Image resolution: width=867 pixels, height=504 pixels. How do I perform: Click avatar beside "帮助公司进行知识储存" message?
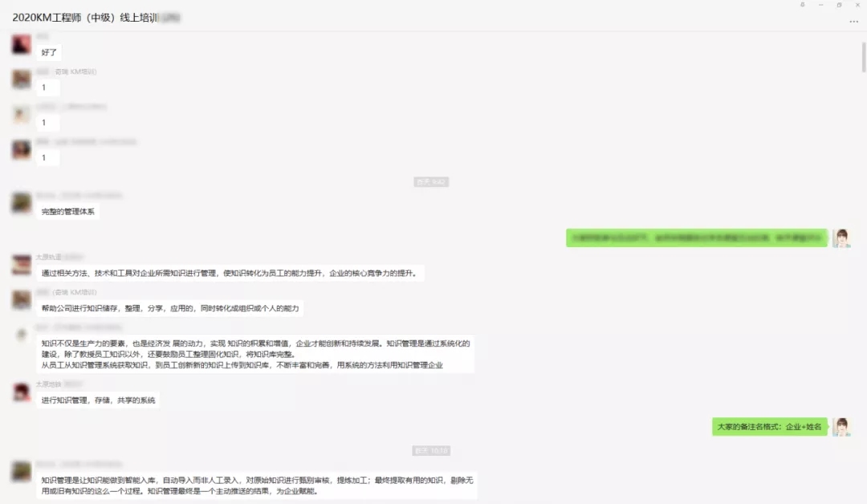[x=22, y=299]
